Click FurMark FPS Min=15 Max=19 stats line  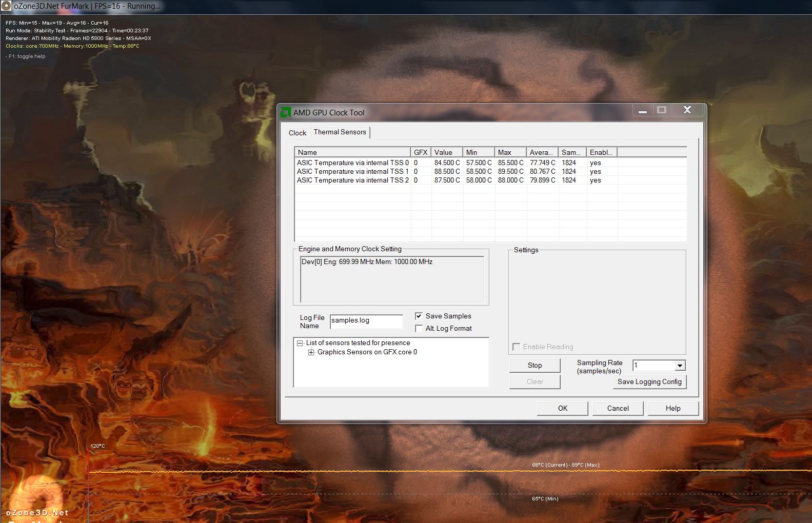pyautogui.click(x=57, y=23)
